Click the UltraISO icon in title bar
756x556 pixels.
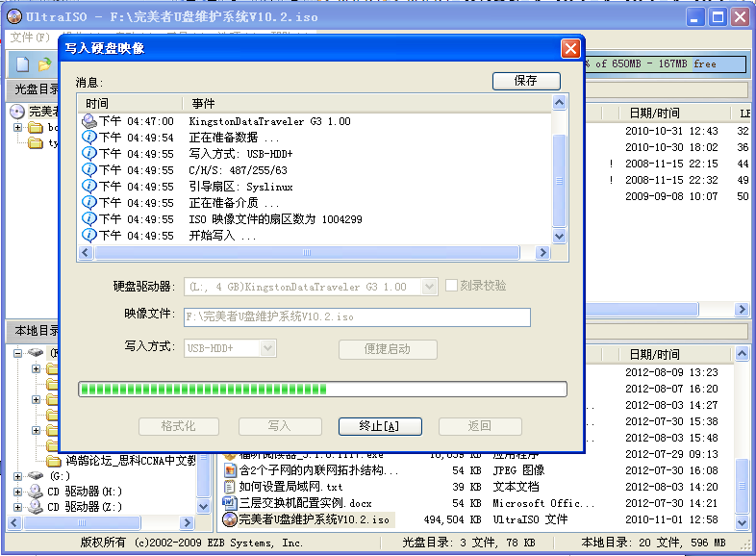14,16
